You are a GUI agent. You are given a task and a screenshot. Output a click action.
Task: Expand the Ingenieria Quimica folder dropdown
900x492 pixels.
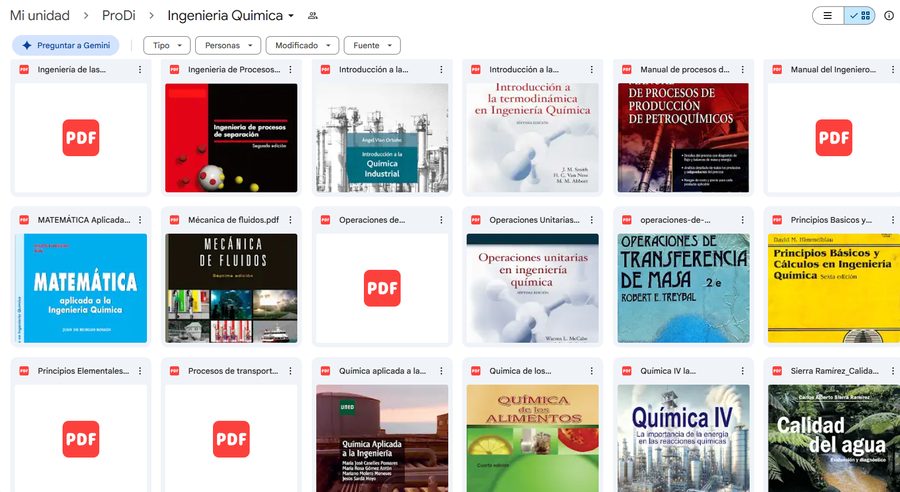click(x=291, y=16)
